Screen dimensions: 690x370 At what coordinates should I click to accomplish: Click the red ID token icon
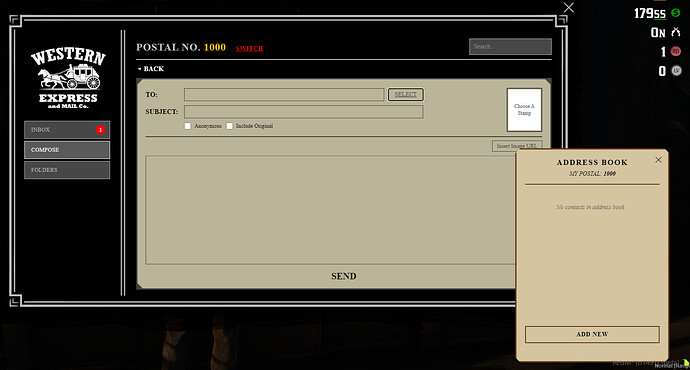[675, 51]
